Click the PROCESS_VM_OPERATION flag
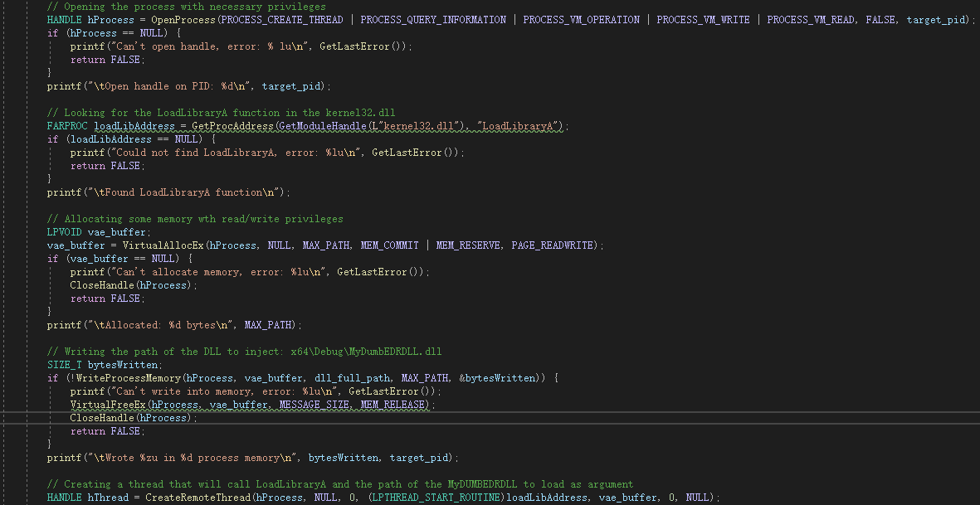 pos(581,19)
